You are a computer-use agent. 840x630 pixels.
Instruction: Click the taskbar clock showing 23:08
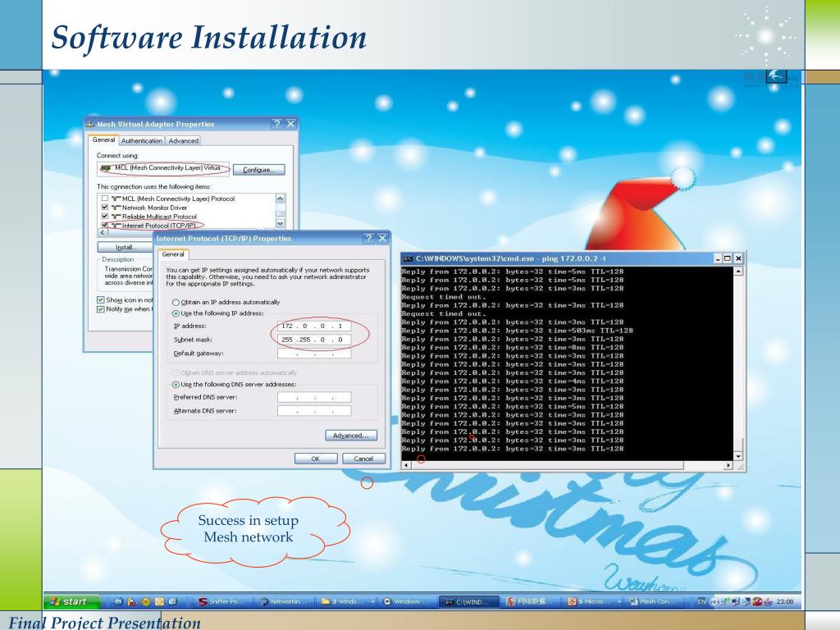[784, 601]
